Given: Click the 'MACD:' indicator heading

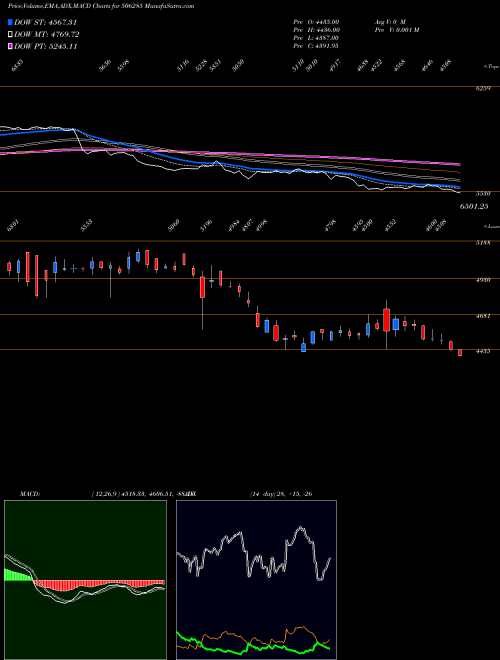Looking at the screenshot, I should click(29, 494).
